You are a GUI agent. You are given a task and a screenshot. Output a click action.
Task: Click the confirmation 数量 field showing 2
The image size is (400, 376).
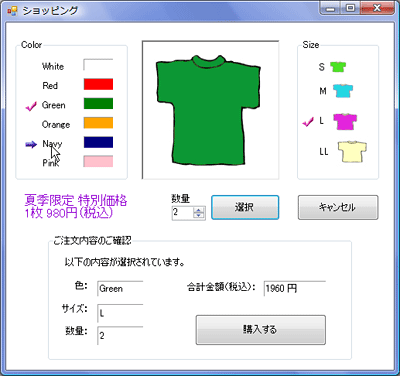coord(120,335)
